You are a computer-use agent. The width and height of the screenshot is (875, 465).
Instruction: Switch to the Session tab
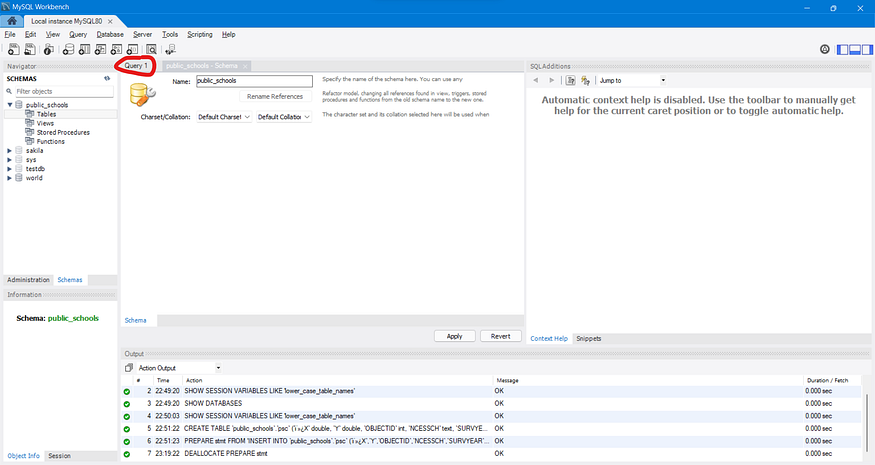pyautogui.click(x=59, y=456)
